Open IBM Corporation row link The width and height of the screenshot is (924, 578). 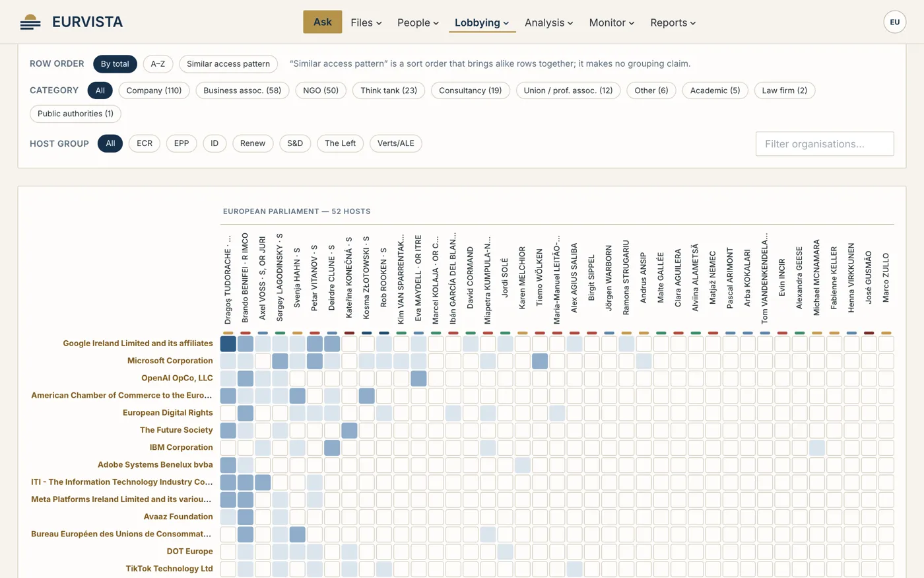[181, 447]
